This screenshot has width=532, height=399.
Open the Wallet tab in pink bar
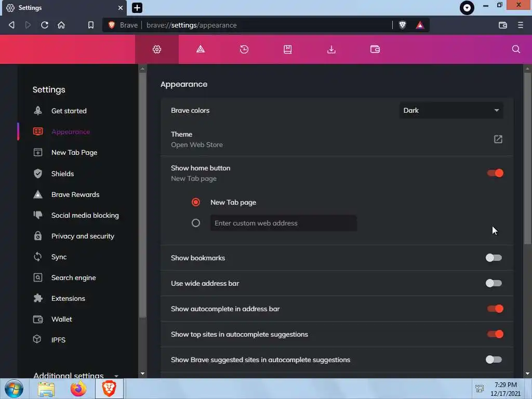pyautogui.click(x=375, y=49)
